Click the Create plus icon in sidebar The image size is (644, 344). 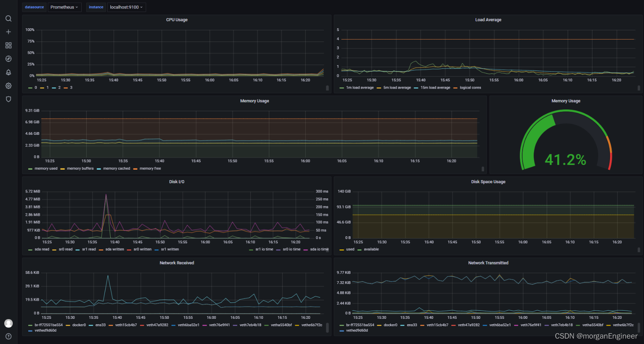tap(9, 32)
